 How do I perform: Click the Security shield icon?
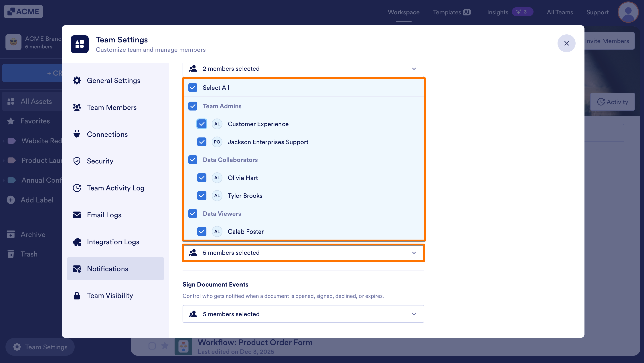coord(77,161)
